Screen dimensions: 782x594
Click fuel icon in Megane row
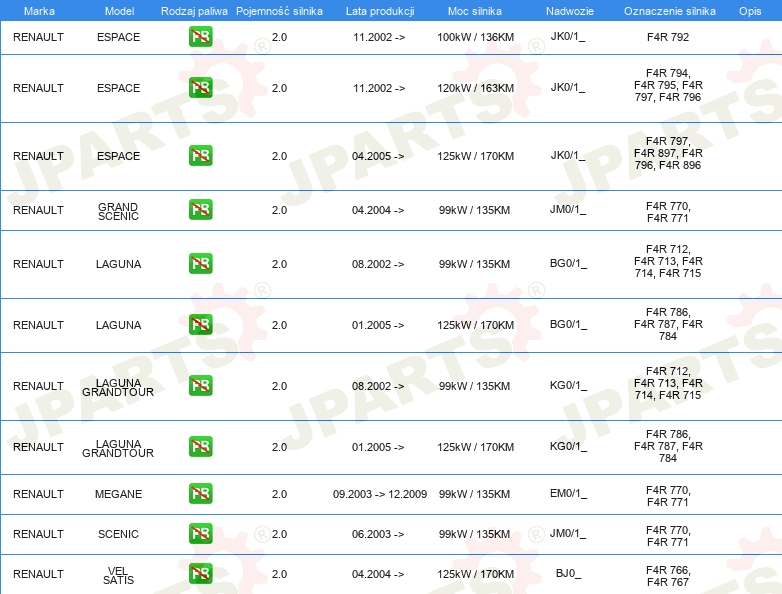200,493
